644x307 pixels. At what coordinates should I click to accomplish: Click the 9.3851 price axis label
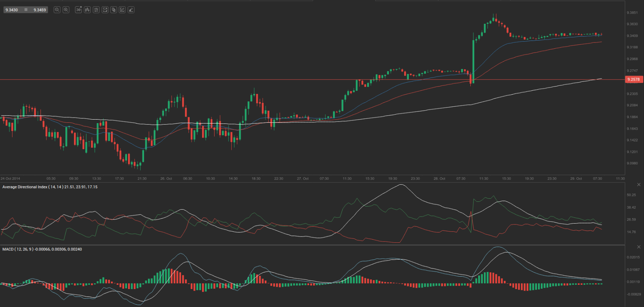click(x=632, y=12)
